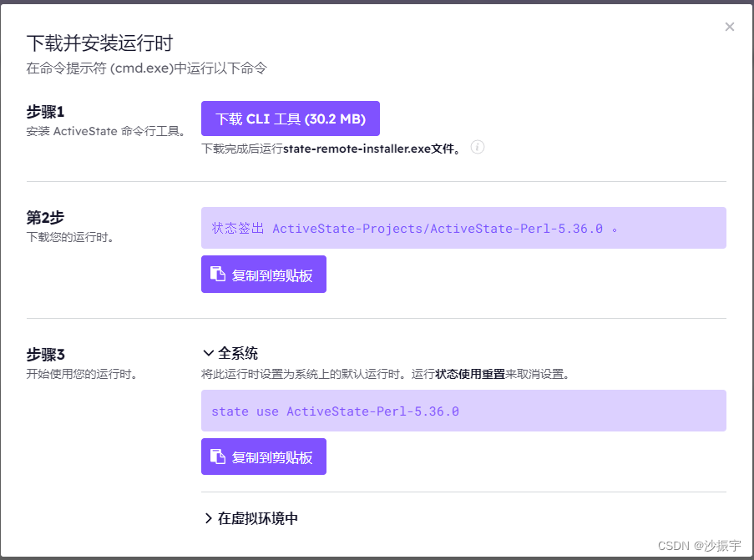Click 复制到剪贴板 under the 第2步 command
This screenshot has width=754, height=560.
coord(264,275)
